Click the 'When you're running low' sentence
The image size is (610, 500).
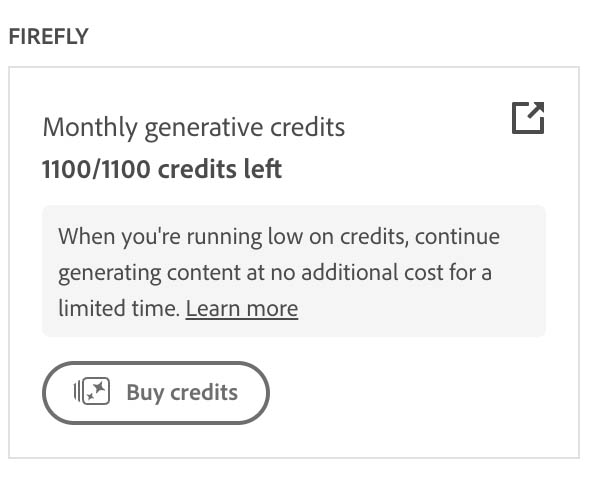[279, 237]
